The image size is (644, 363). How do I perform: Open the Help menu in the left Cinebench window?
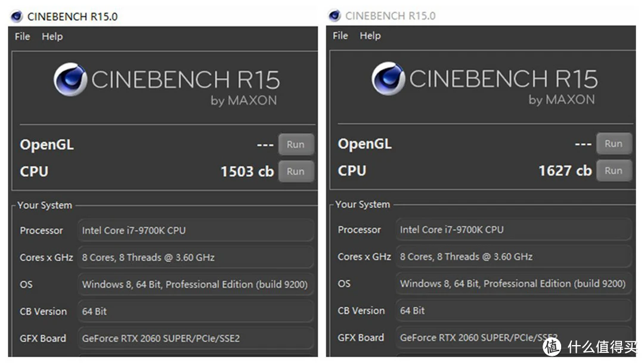(x=52, y=36)
